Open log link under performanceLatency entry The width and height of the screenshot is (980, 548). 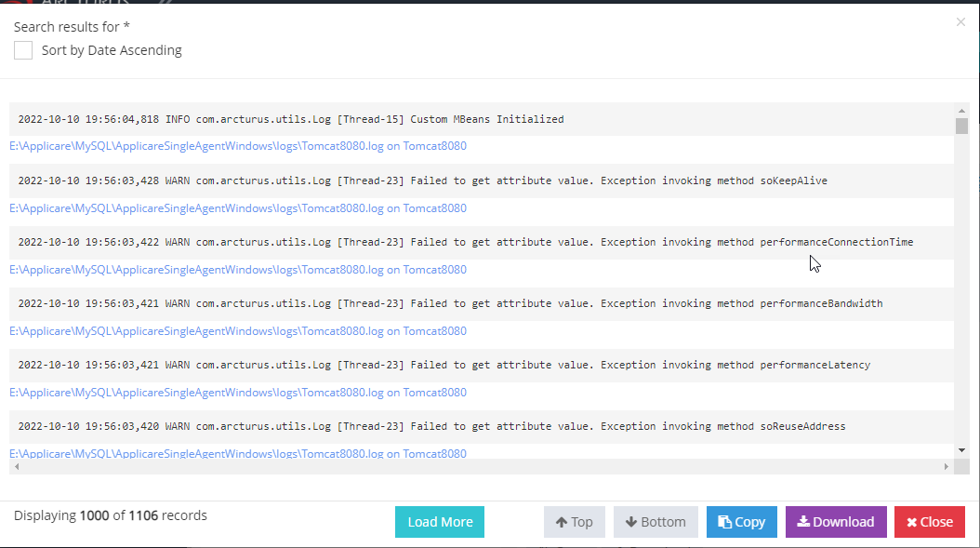point(238,393)
